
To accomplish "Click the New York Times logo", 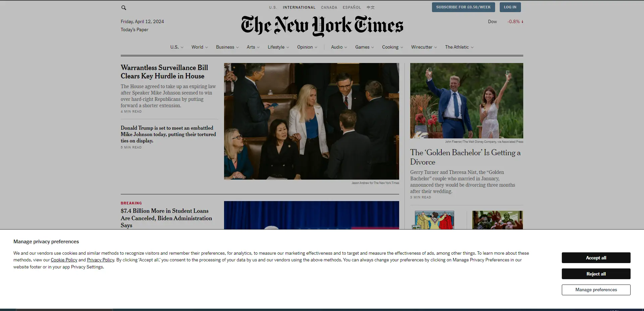I will click(322, 26).
